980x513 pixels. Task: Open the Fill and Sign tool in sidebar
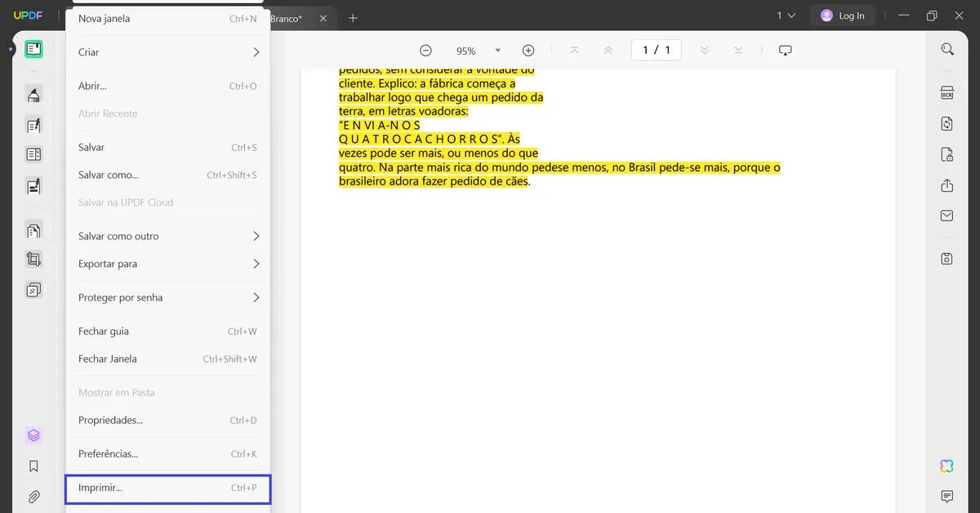point(33,185)
